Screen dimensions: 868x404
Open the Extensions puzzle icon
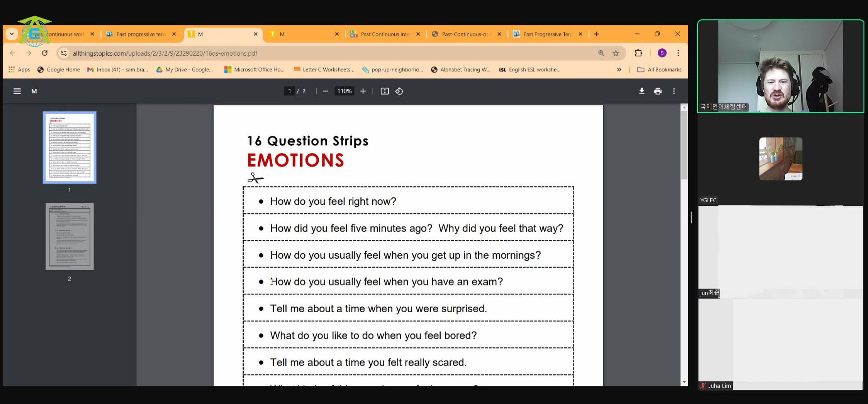(x=638, y=53)
